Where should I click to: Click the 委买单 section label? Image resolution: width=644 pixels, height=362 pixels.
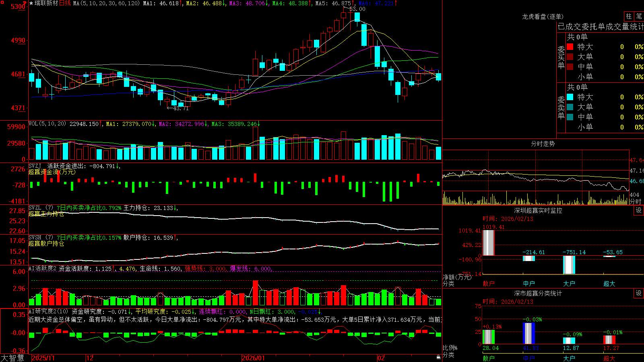(561, 57)
